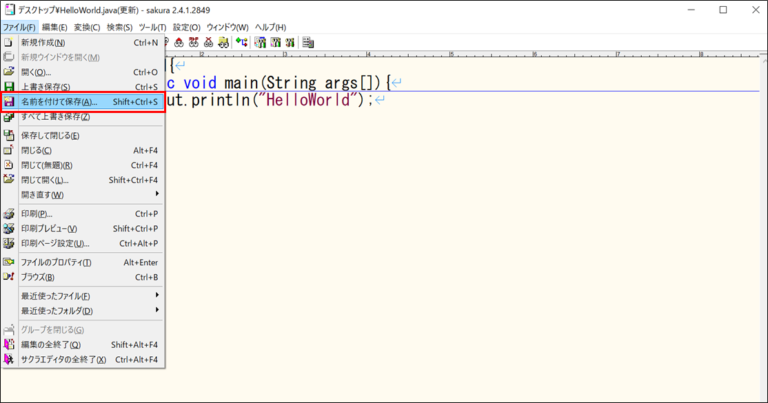Click the ファイルのプロパティ properties icon
The width and height of the screenshot is (768, 403).
(9, 262)
